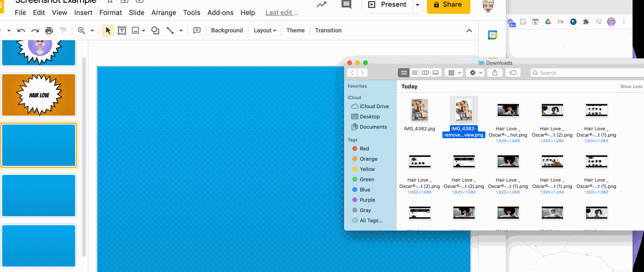
Task: Click the yellow Share button
Action: [x=448, y=5]
